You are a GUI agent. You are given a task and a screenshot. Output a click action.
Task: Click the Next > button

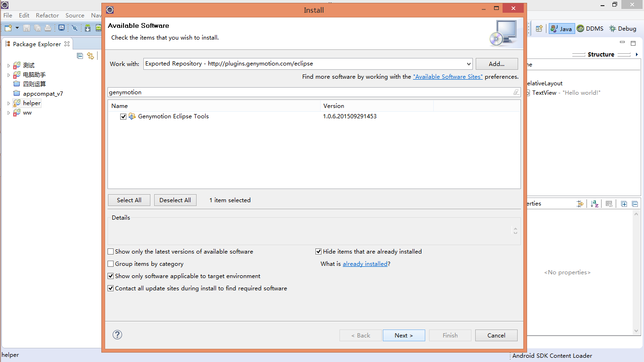404,336
